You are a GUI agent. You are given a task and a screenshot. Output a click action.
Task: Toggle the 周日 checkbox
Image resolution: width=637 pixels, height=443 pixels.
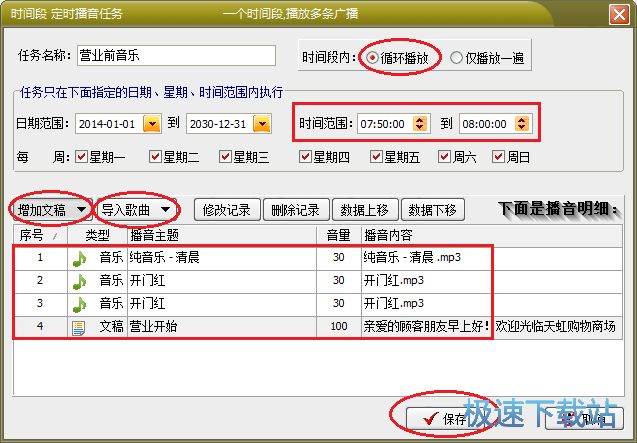click(x=498, y=156)
